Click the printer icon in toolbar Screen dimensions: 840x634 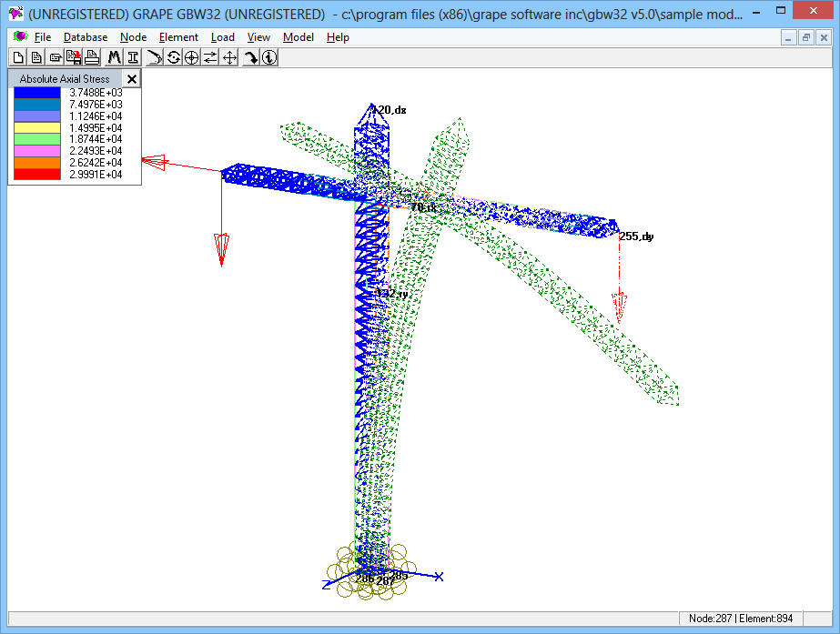pos(92,57)
